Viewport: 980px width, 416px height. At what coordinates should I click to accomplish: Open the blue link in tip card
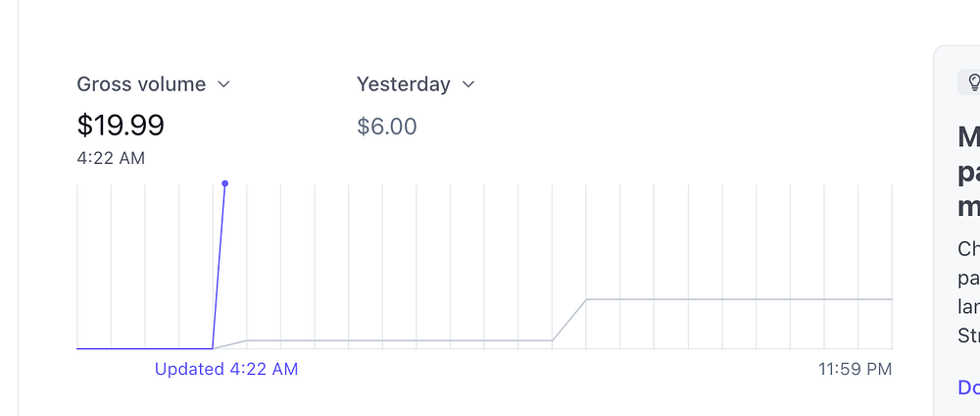(968, 388)
